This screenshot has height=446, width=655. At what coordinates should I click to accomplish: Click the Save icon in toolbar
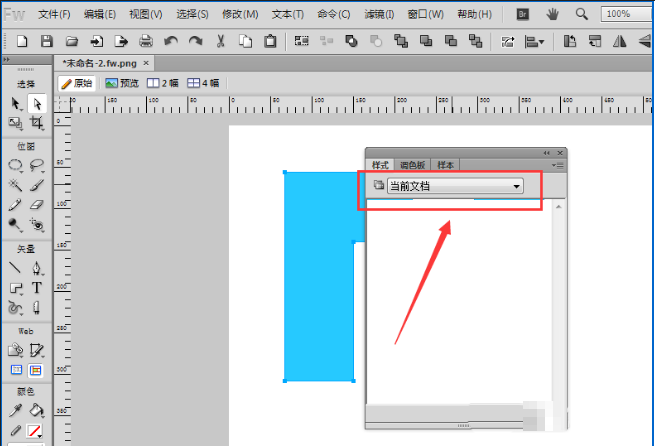(x=47, y=41)
